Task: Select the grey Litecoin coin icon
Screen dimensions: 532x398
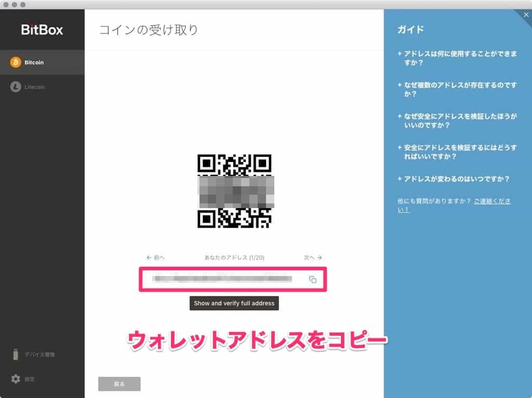Action: pyautogui.click(x=15, y=87)
